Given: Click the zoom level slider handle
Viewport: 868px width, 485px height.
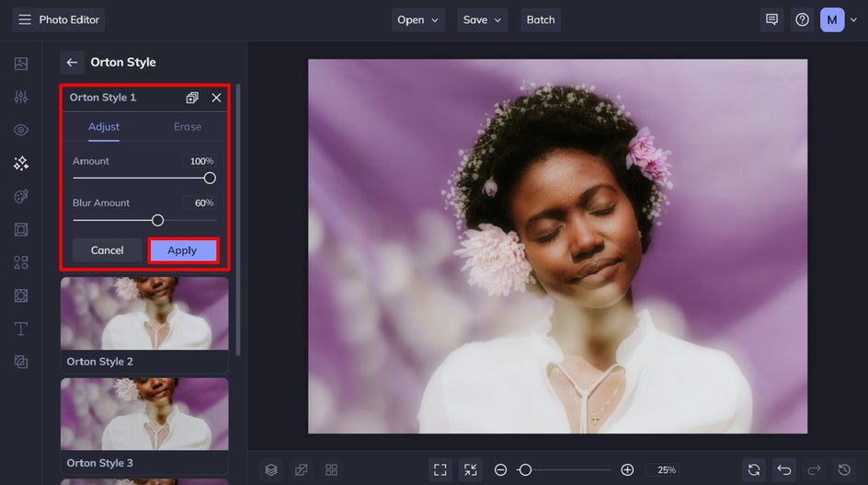Looking at the screenshot, I should [x=525, y=470].
